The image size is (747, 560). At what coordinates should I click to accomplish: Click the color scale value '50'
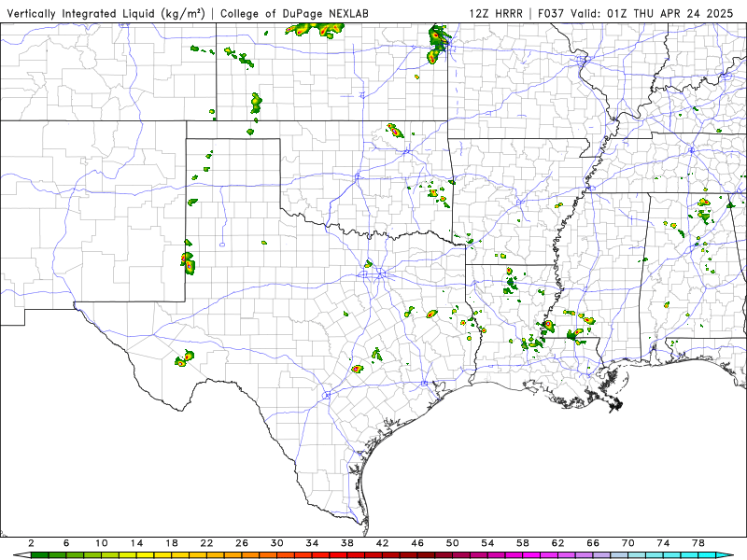click(x=453, y=543)
